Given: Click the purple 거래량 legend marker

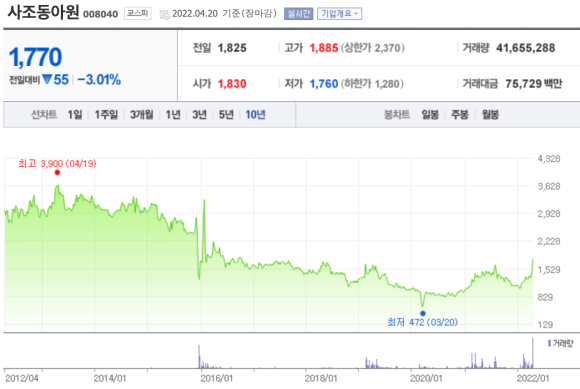Looking at the screenshot, I should coord(549,343).
